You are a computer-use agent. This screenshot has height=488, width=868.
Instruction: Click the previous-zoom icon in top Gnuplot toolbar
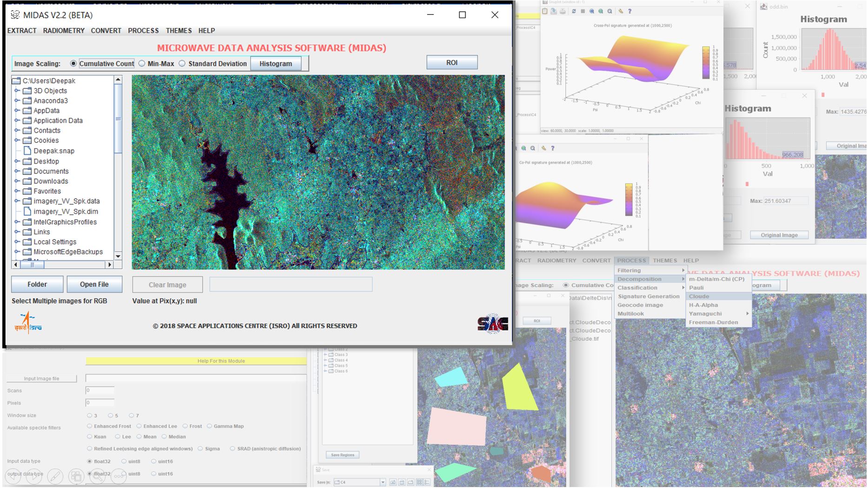(x=592, y=11)
